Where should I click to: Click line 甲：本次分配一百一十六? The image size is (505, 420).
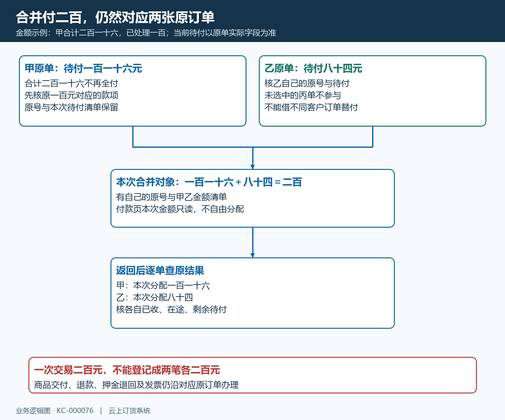(163, 285)
